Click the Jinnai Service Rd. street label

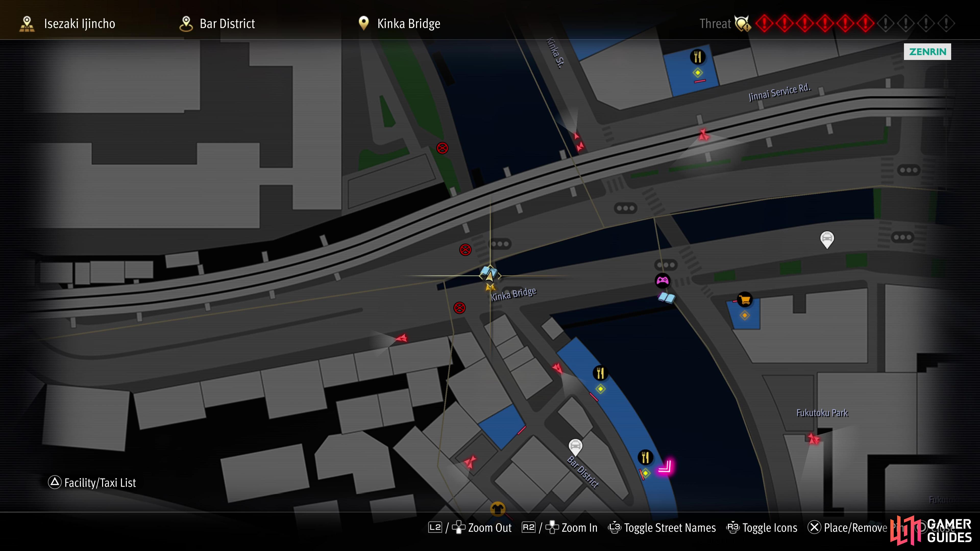click(x=779, y=92)
